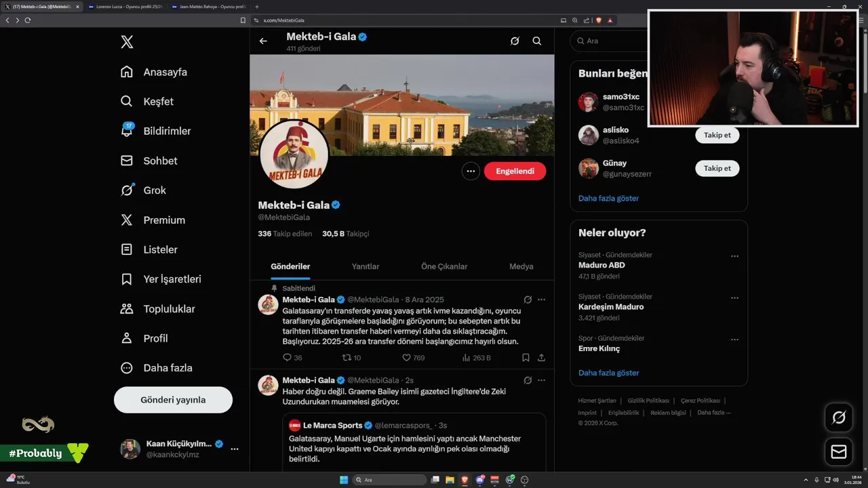The width and height of the screenshot is (868, 488).
Task: Open floating messages drawer button
Action: pos(839,451)
